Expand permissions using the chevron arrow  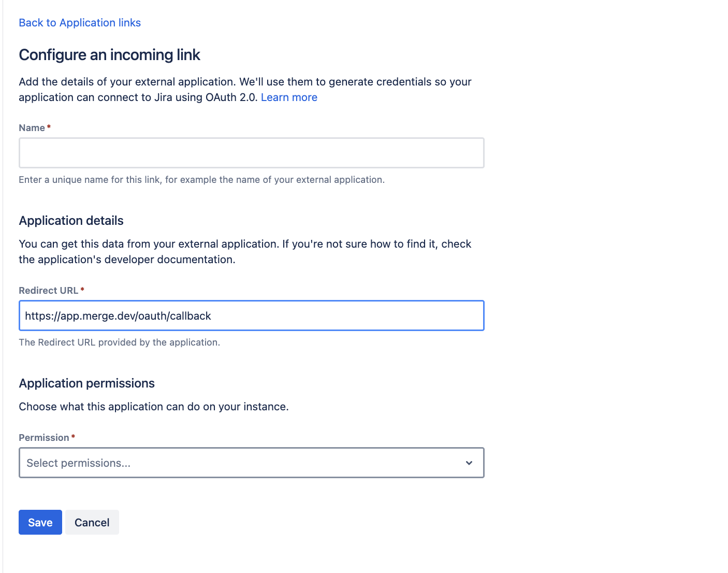(x=469, y=463)
